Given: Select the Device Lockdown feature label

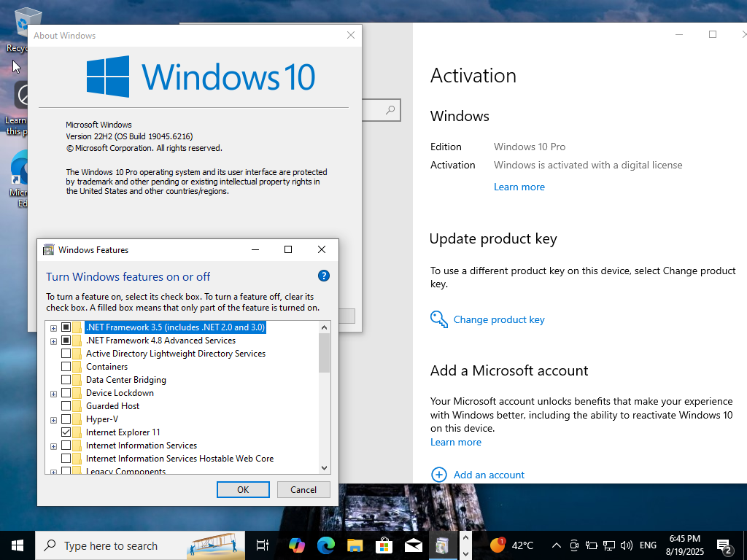Looking at the screenshot, I should click(120, 393).
